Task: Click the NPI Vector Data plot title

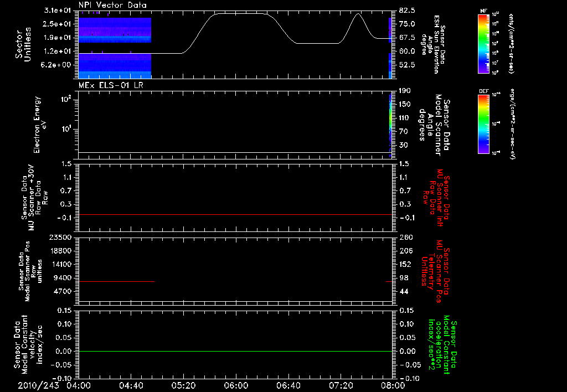Action: [112, 5]
